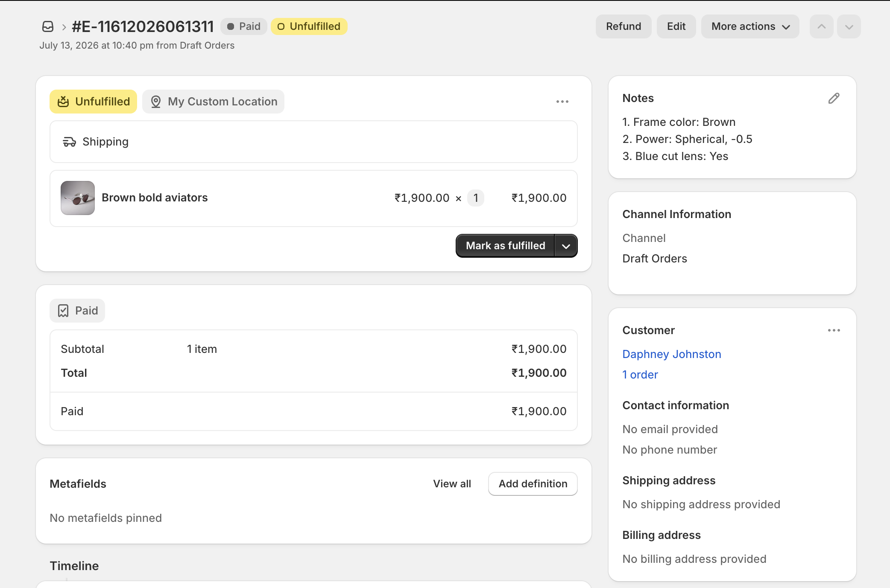Click Draft Orders channel value
The image size is (890, 588).
(x=655, y=259)
